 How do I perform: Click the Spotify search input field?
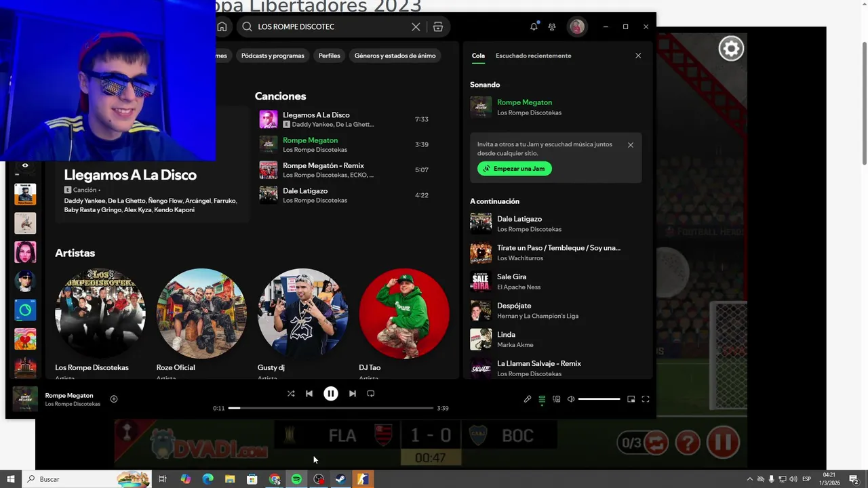pyautogui.click(x=332, y=26)
